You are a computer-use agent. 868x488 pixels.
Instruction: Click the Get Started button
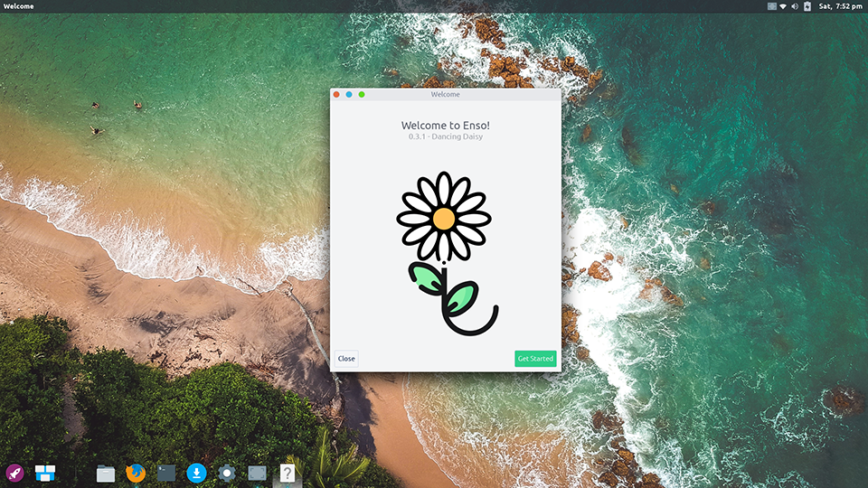pyautogui.click(x=535, y=359)
